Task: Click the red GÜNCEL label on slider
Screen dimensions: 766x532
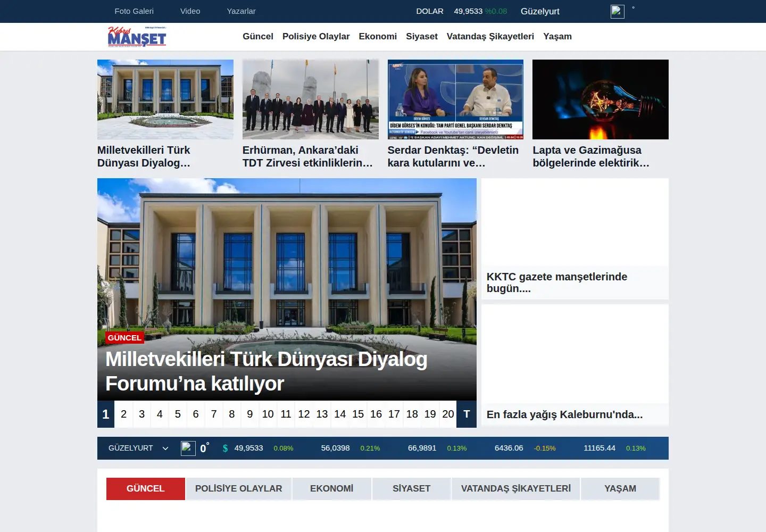Action: [124, 338]
